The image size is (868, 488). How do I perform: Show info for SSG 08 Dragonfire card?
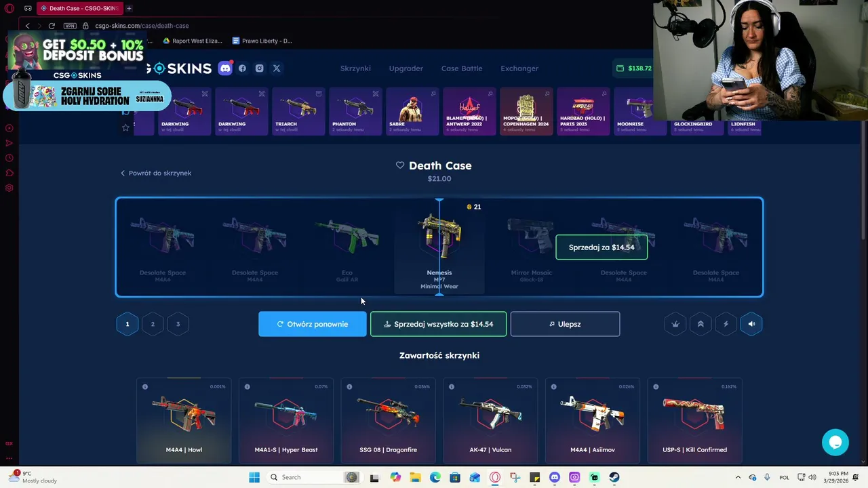349,386
